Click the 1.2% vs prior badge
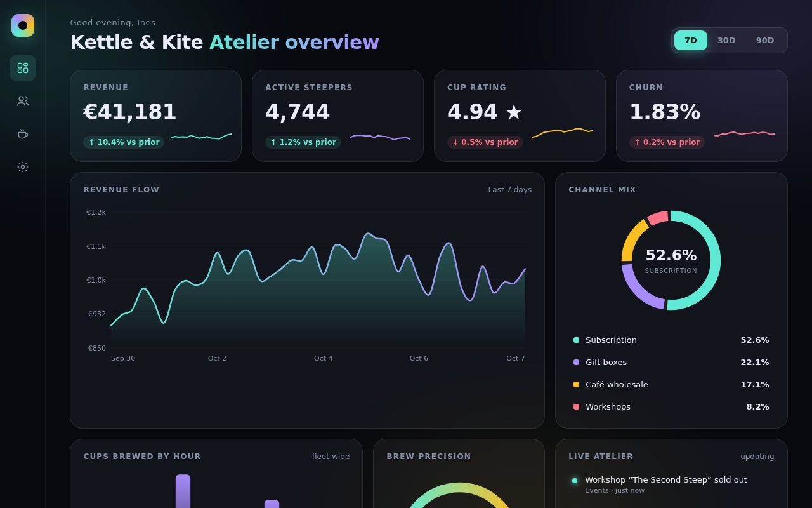This screenshot has width=812, height=508. tap(303, 142)
